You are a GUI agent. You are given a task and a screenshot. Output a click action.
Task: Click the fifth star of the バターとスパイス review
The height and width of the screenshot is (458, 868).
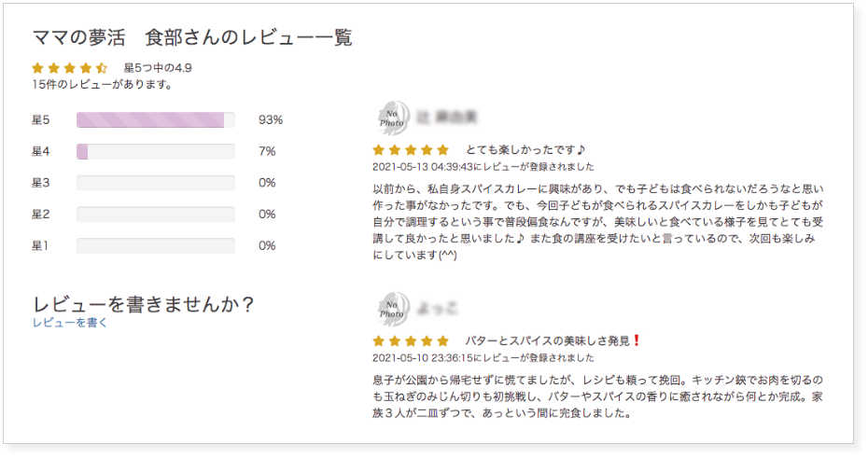click(442, 340)
